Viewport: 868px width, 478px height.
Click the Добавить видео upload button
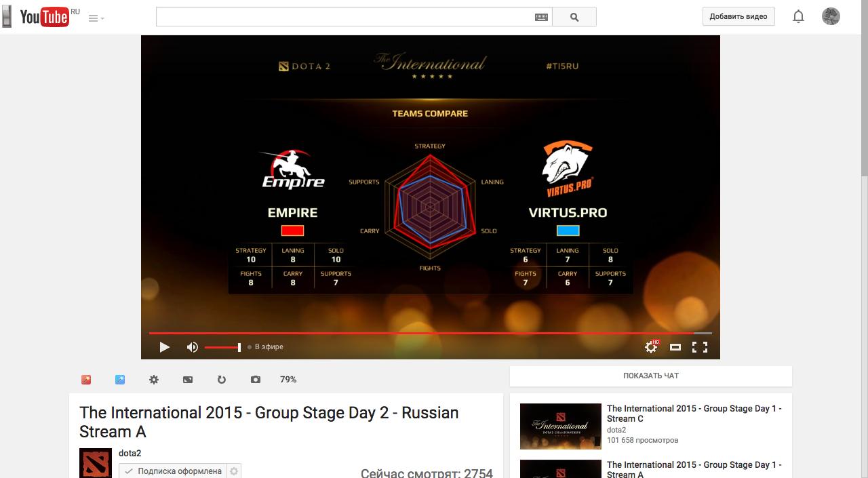[x=738, y=16]
